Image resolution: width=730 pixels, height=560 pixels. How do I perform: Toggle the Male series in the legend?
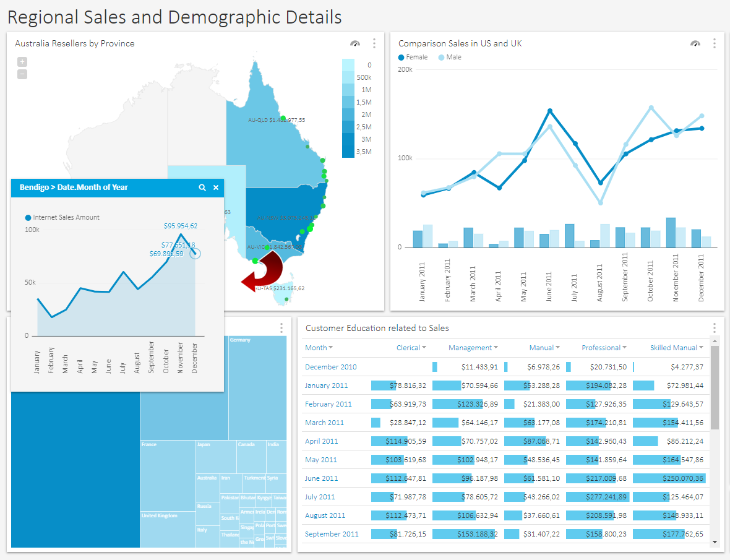(x=450, y=56)
